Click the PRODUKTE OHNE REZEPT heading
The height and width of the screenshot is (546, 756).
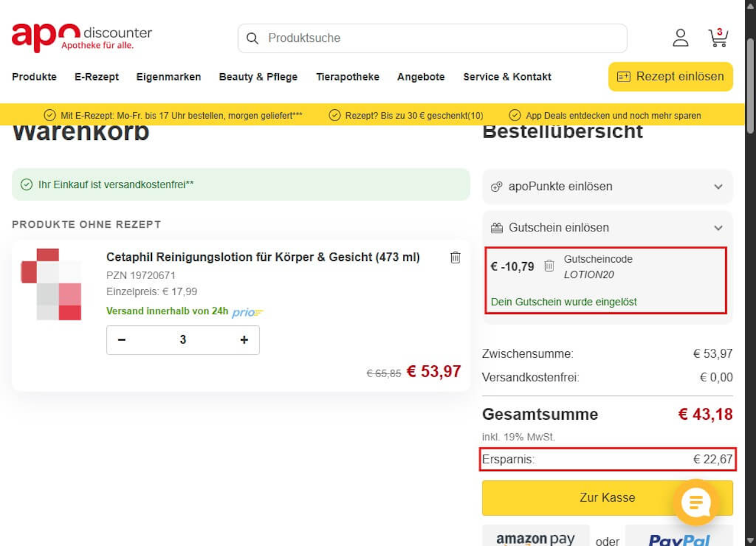(86, 224)
